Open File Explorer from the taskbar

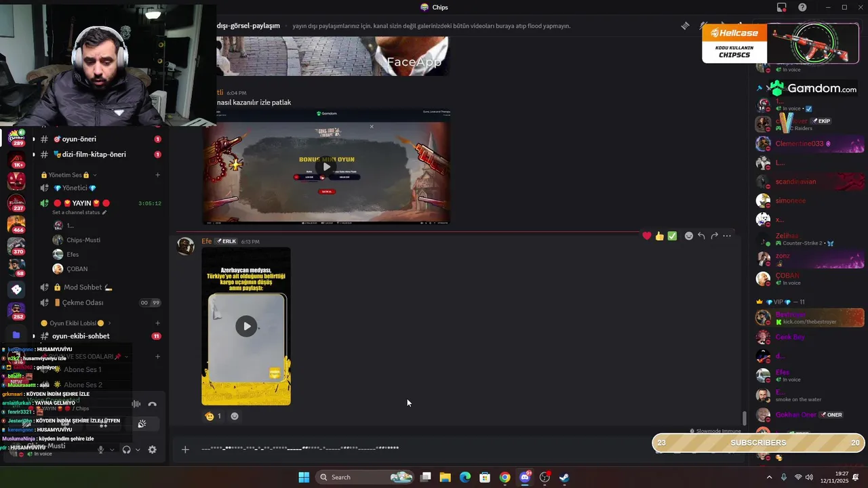click(x=445, y=477)
